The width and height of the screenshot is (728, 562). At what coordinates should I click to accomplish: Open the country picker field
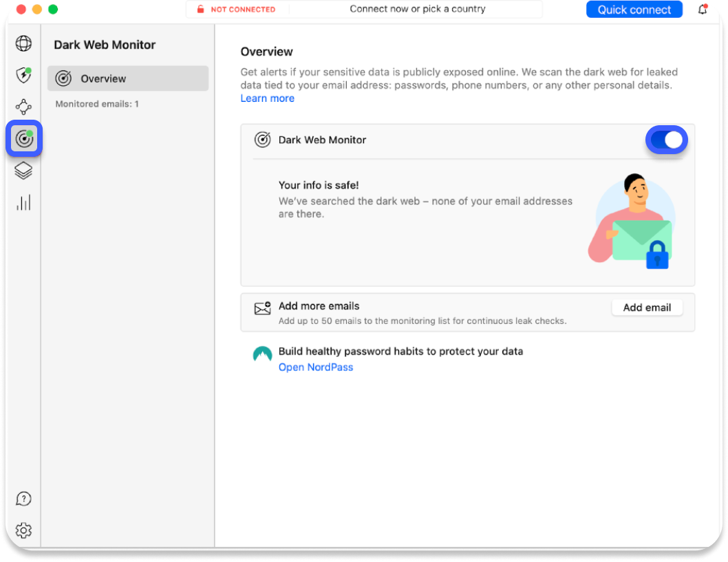(x=418, y=9)
